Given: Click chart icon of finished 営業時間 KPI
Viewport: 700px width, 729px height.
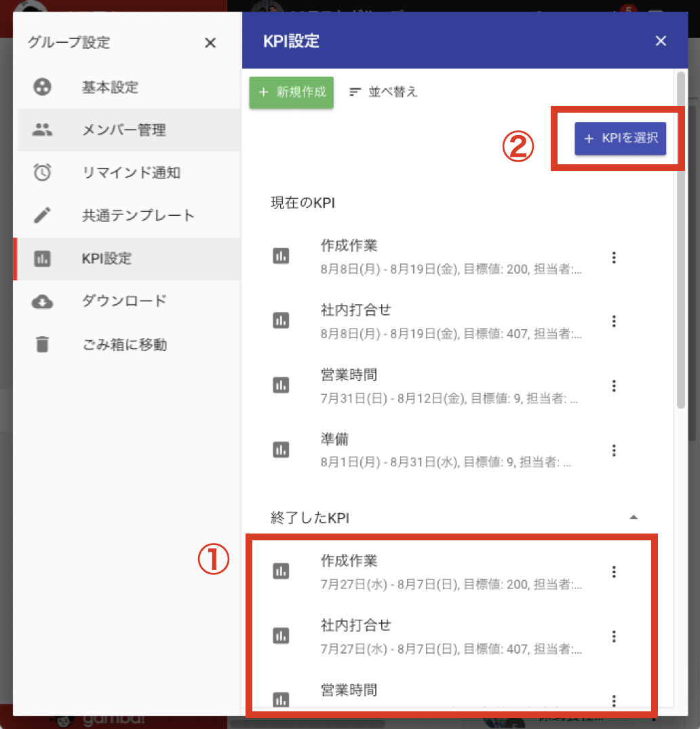Looking at the screenshot, I should point(281,700).
